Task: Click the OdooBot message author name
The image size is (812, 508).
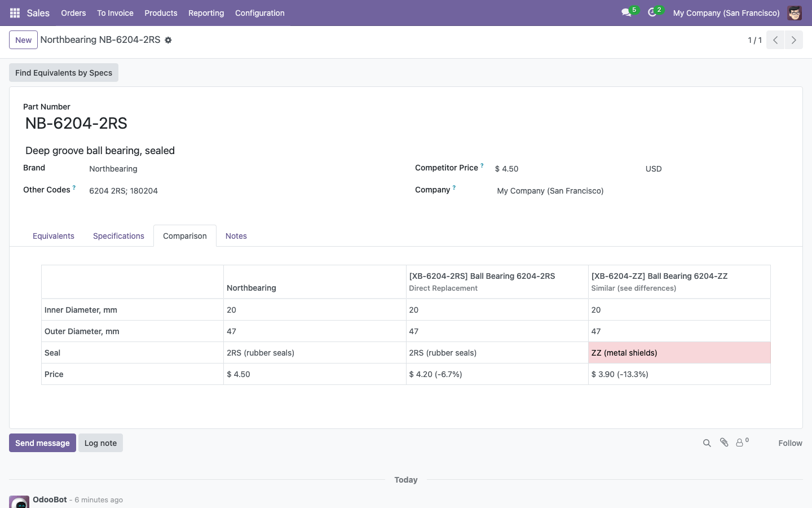Action: (50, 500)
